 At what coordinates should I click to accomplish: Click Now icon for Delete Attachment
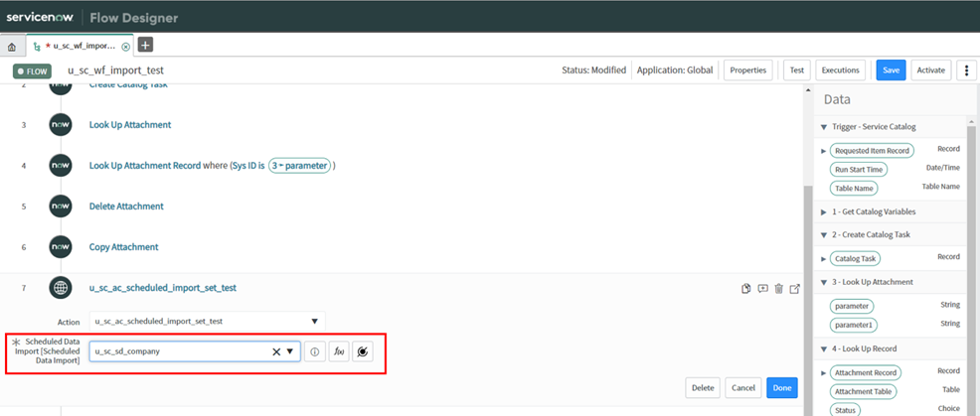pos(61,207)
